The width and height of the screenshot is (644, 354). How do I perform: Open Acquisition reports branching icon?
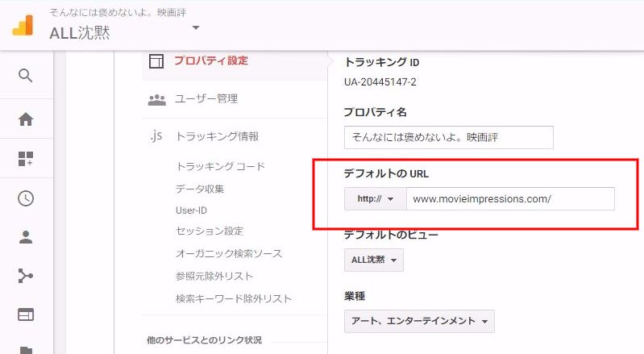point(26,276)
